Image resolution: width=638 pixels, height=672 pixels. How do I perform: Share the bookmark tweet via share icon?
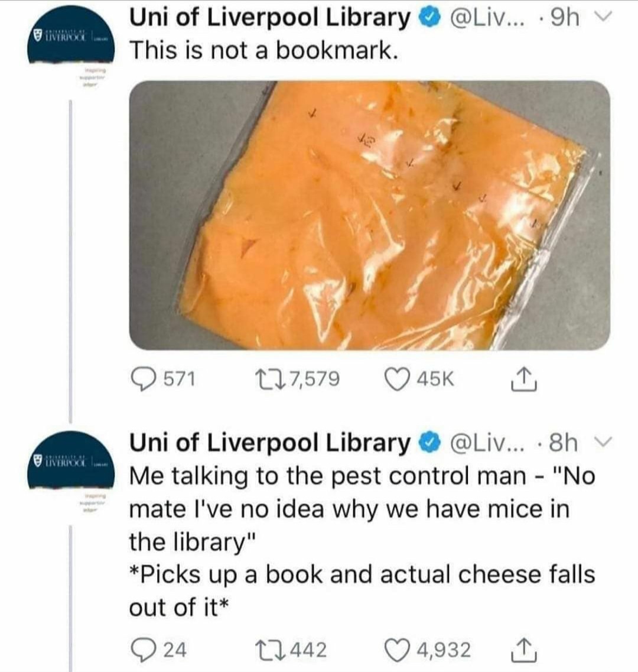click(523, 379)
